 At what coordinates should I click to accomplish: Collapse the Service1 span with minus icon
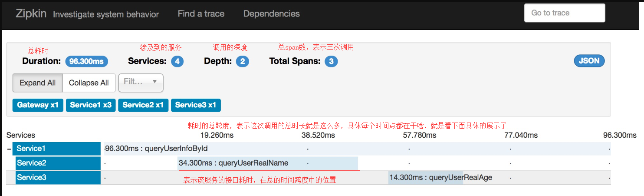tap(9, 149)
